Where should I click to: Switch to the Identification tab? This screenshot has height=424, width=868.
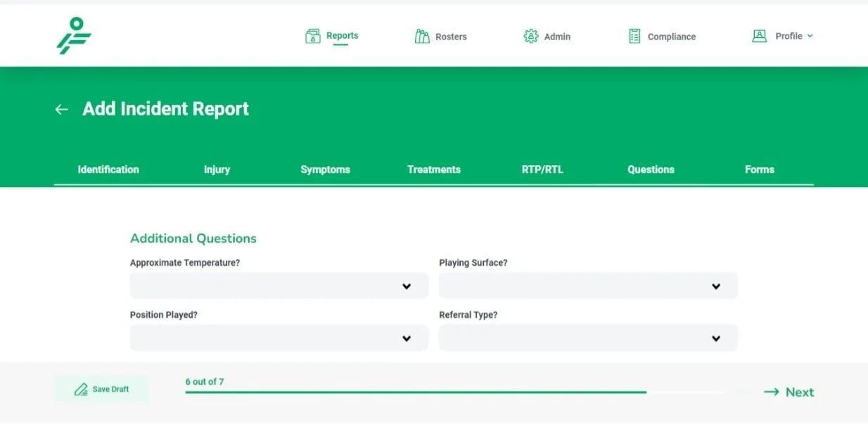point(108,169)
